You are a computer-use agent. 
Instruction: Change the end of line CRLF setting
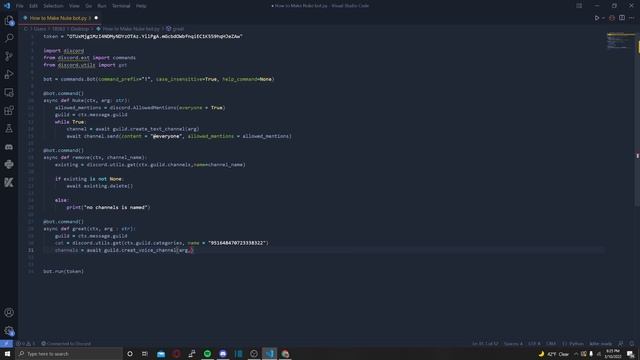click(x=551, y=344)
